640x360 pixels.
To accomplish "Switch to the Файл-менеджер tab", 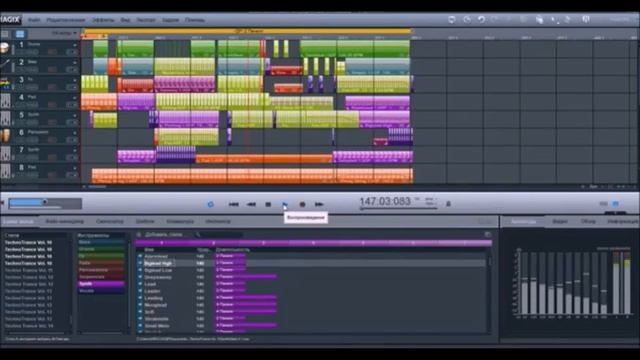I will (64, 221).
